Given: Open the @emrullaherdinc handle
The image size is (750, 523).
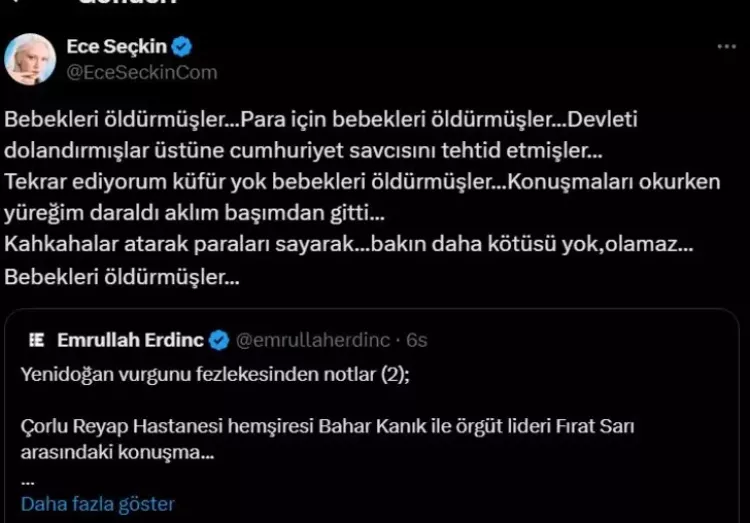Looking at the screenshot, I should point(313,340).
